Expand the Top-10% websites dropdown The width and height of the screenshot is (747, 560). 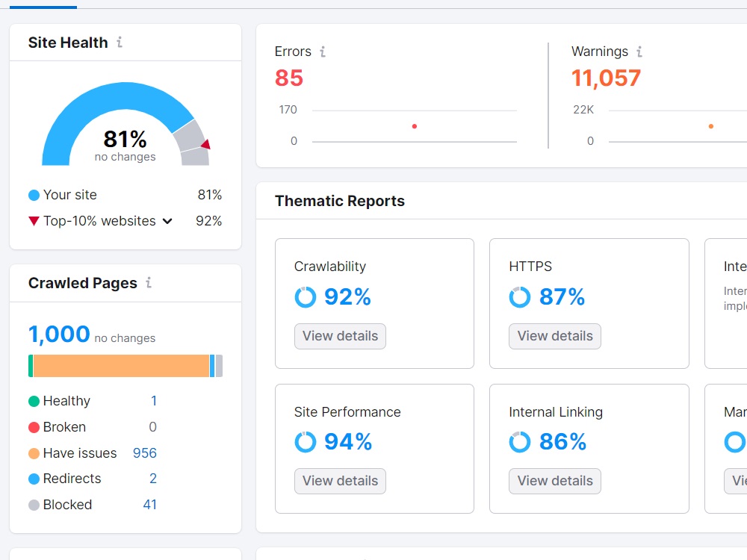click(x=167, y=221)
